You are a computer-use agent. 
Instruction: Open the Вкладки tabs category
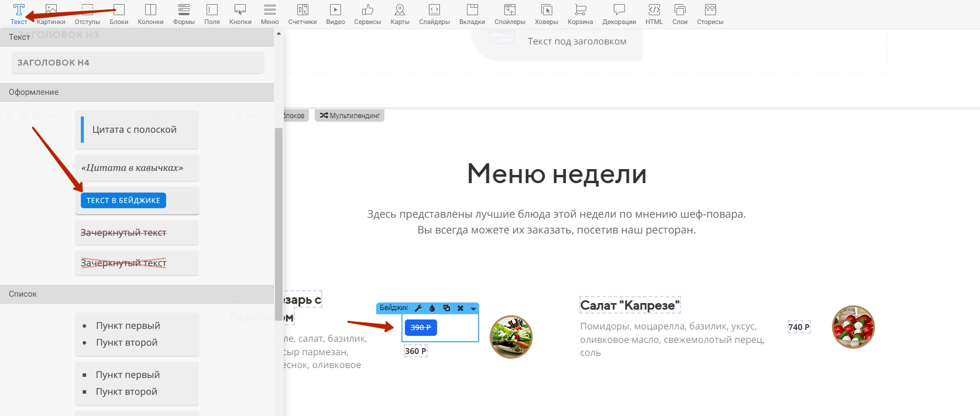tap(472, 15)
